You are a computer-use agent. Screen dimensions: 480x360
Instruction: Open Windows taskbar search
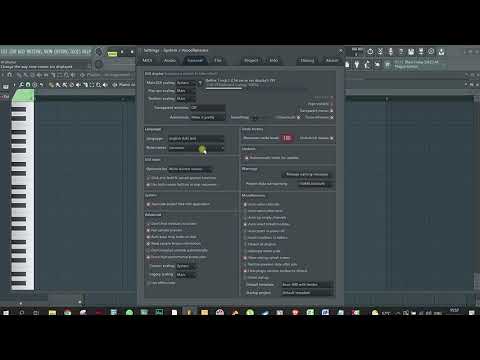click(x=21, y=312)
